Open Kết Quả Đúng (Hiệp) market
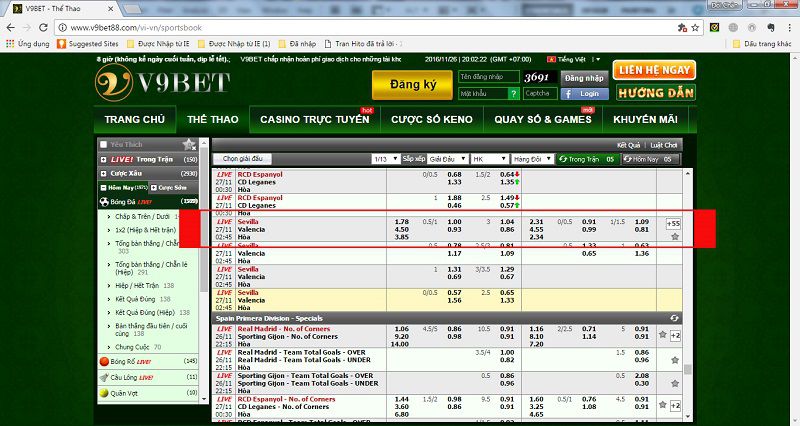This screenshot has width=800, height=426. point(145,312)
